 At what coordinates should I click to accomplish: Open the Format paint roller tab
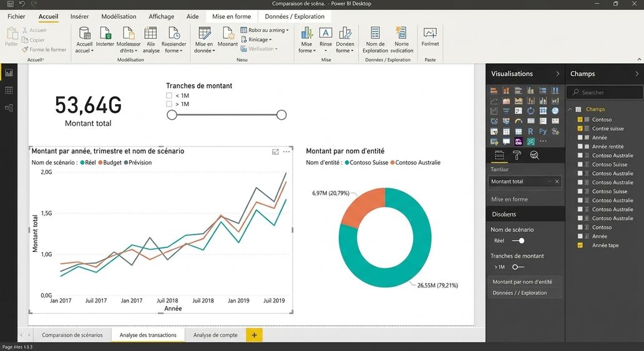point(517,155)
